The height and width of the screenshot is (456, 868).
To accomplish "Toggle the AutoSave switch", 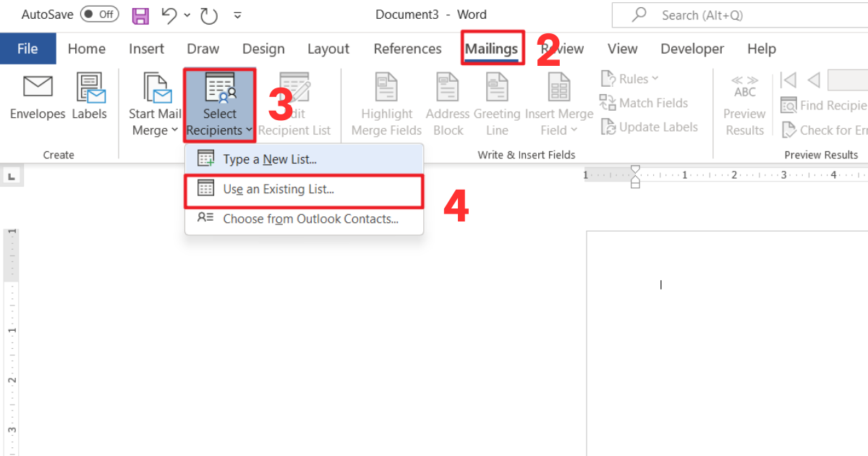I will point(99,14).
